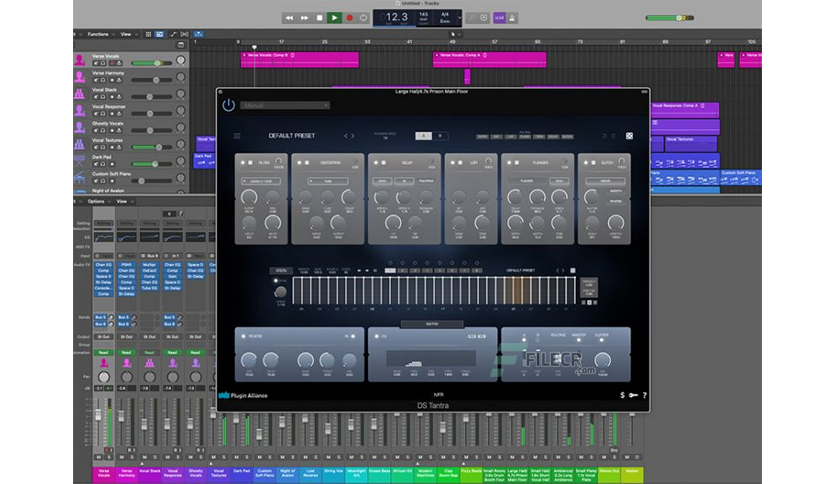The image size is (836, 484).
Task: Open the View menu in the mixer
Action: pos(123,201)
